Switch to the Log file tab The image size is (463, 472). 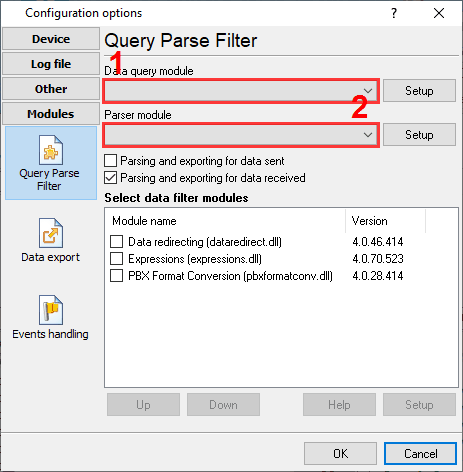(51, 64)
